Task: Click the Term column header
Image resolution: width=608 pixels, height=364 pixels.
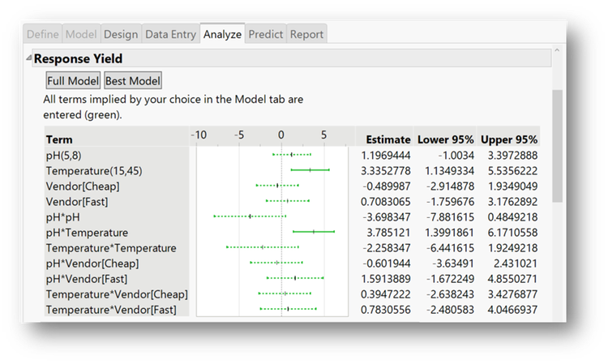Action: (59, 139)
